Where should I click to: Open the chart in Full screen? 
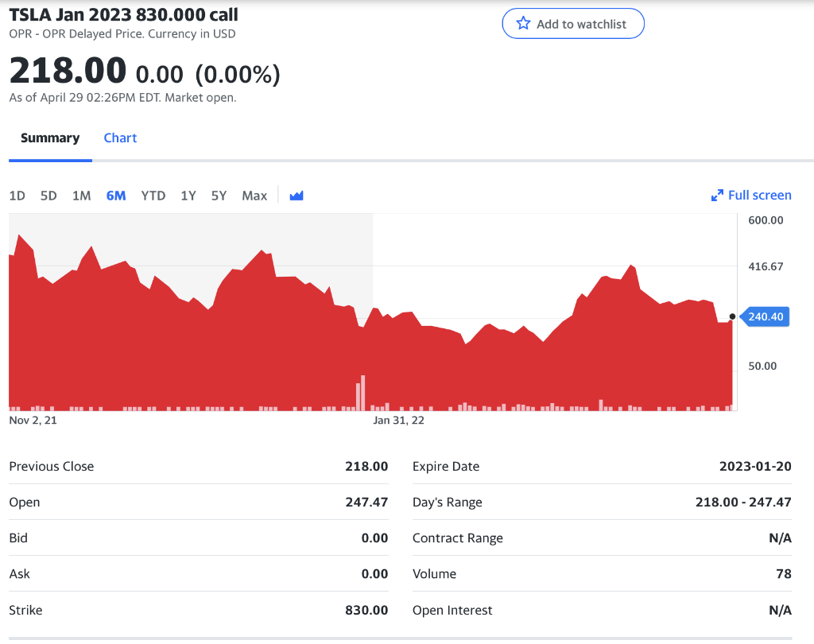(x=751, y=196)
